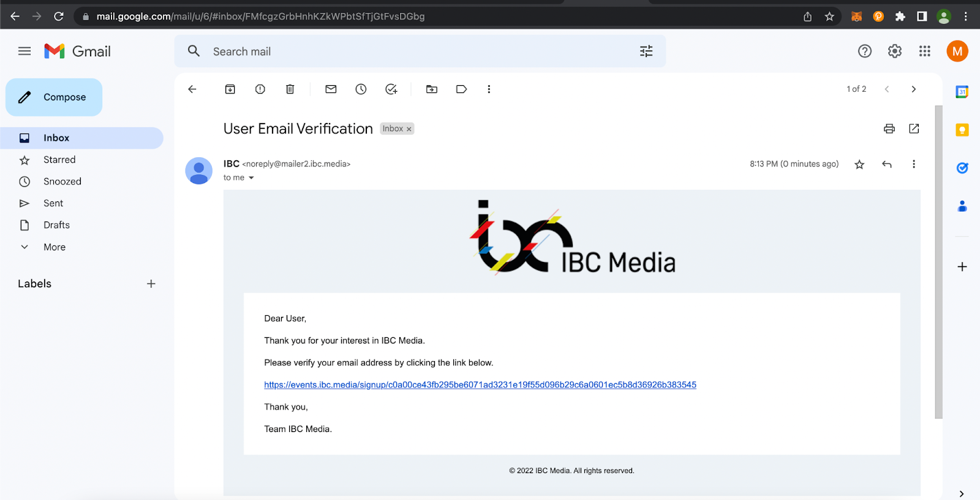The image size is (980, 500).
Task: Click the browser back button
Action: 15,17
